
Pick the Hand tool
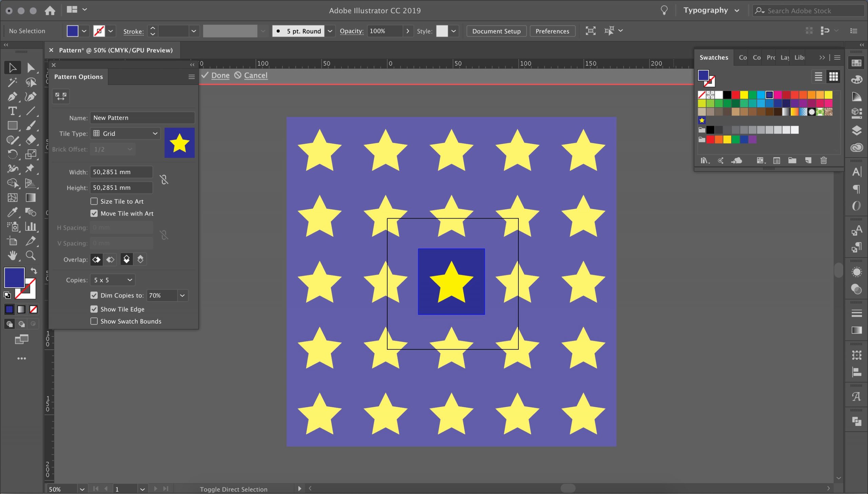tap(12, 255)
